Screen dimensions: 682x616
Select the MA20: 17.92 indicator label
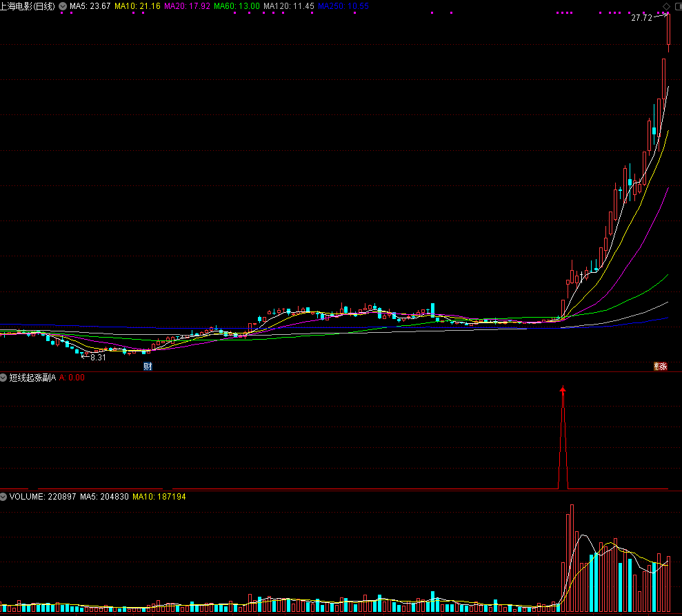pyautogui.click(x=187, y=6)
